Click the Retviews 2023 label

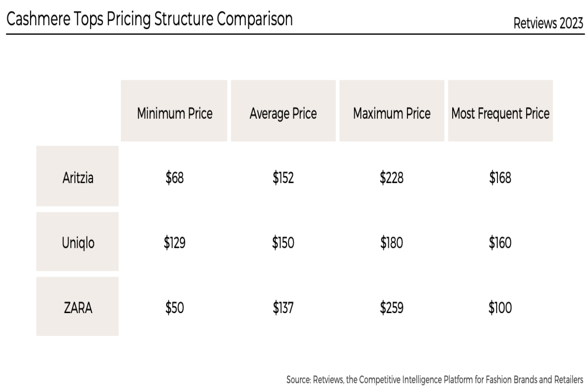coord(548,23)
